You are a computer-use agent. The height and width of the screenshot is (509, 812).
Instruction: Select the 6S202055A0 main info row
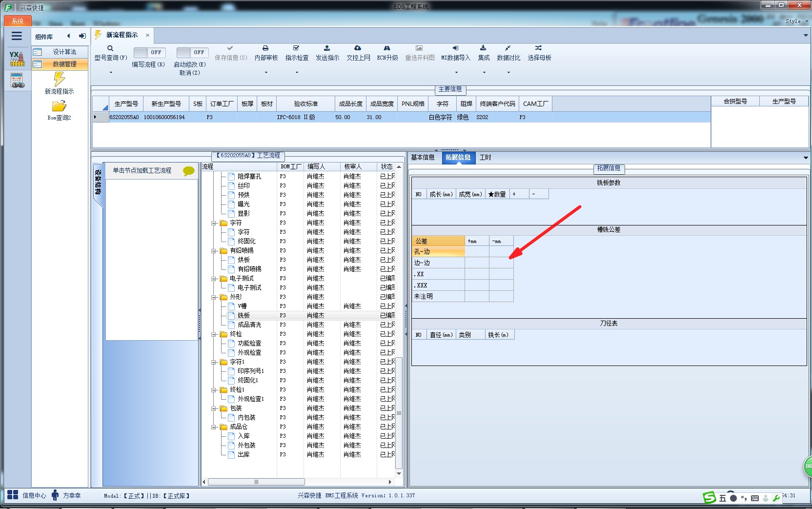(401, 117)
